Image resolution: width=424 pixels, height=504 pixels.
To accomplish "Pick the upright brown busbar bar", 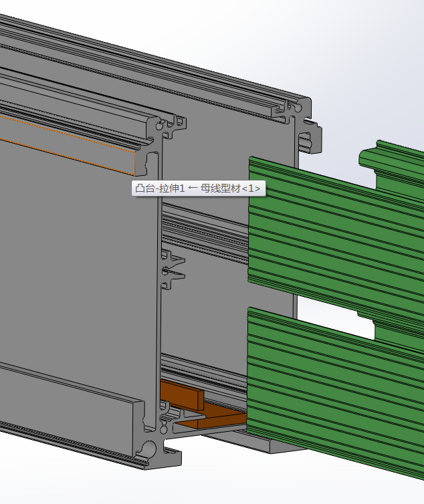I will pyautogui.click(x=182, y=394).
